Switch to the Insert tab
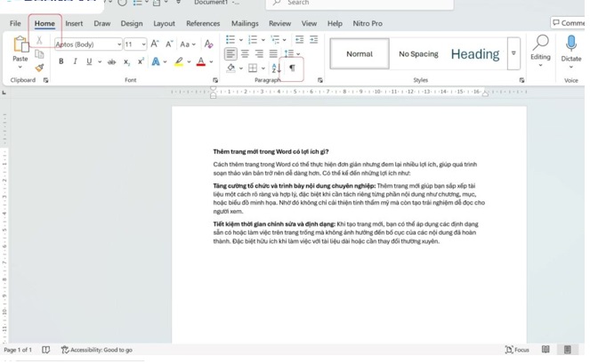 coord(74,23)
